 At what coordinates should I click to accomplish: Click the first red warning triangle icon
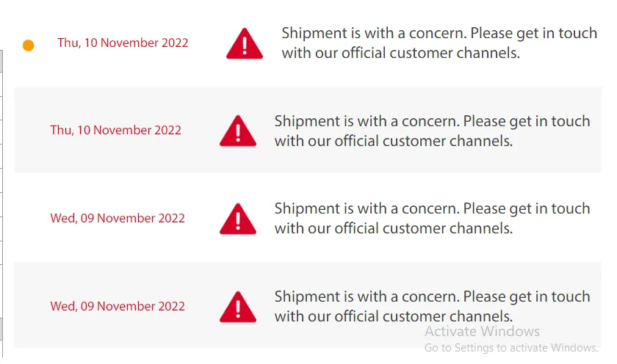coord(245,43)
